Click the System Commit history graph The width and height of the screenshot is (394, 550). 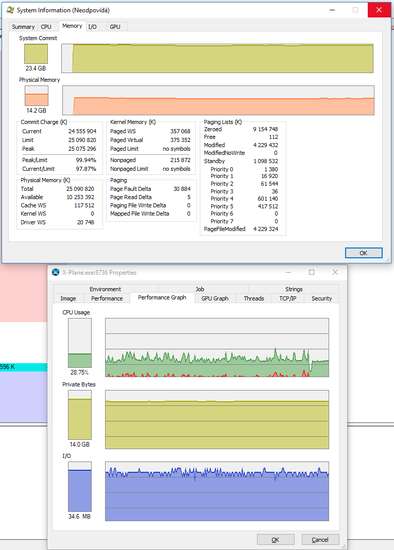point(218,58)
